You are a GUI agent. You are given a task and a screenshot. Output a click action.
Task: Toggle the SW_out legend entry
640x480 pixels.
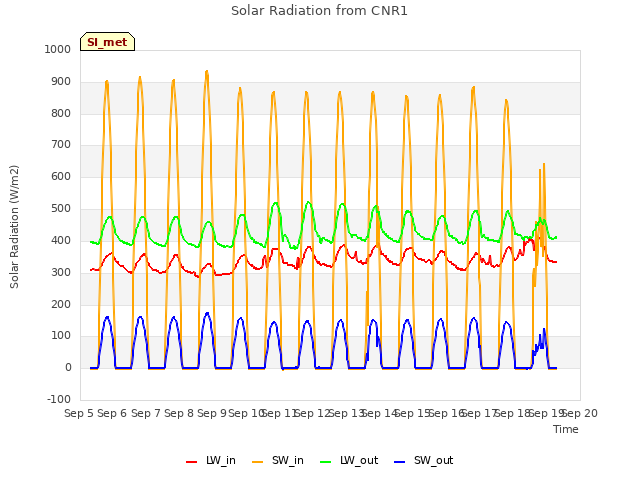pyautogui.click(x=423, y=460)
